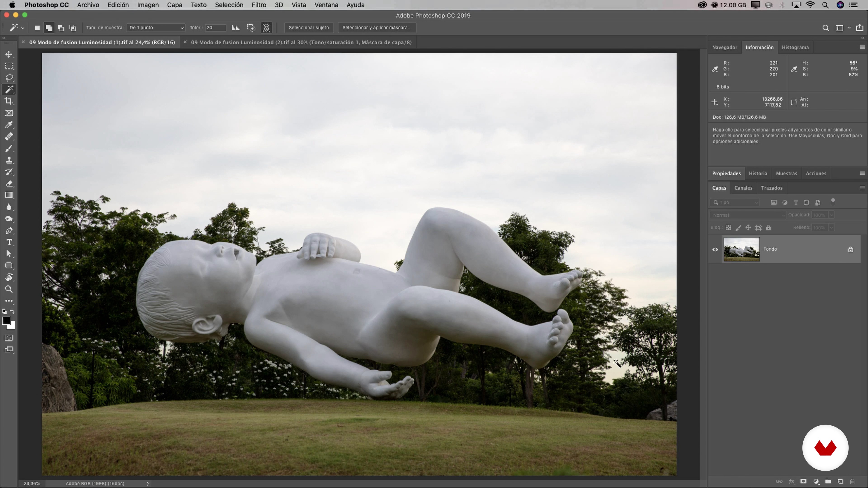Click the Seleccionar sujeto button
868x488 pixels.
(308, 28)
